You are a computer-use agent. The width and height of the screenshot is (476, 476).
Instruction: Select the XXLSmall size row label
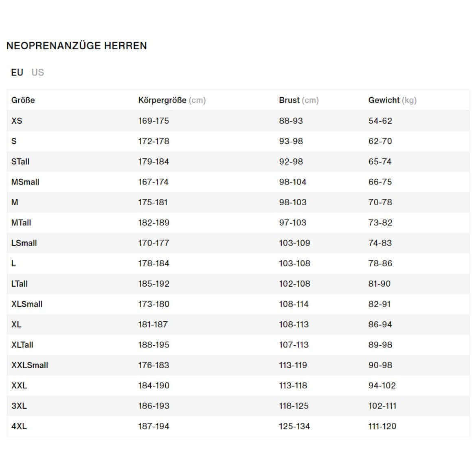coord(30,365)
